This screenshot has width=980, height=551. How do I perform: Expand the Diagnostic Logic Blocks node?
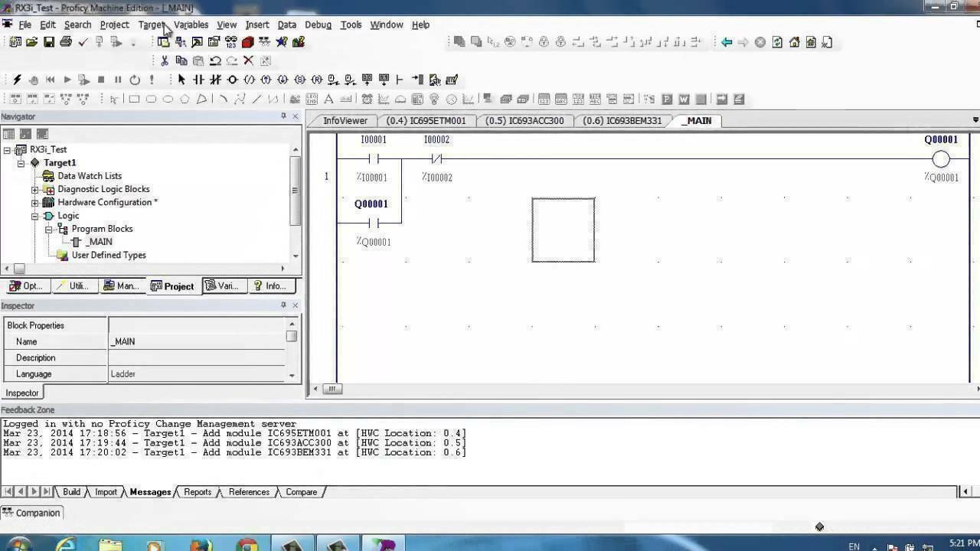(34, 189)
